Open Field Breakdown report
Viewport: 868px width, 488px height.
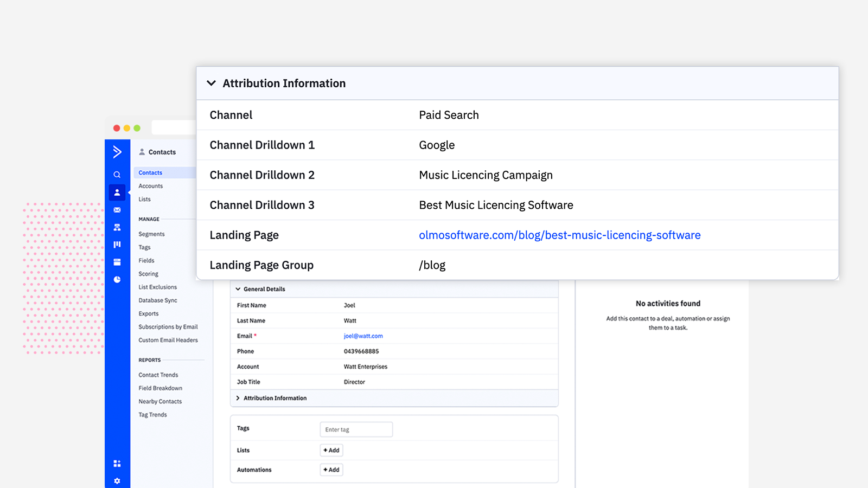tap(160, 388)
